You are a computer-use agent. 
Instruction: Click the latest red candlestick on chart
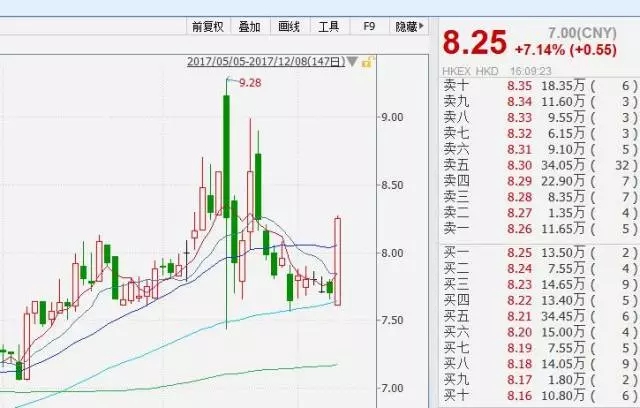[338, 262]
